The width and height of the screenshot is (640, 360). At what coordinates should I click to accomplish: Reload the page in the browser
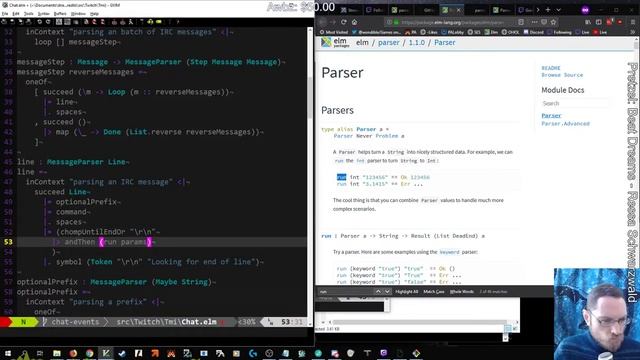click(x=344, y=22)
